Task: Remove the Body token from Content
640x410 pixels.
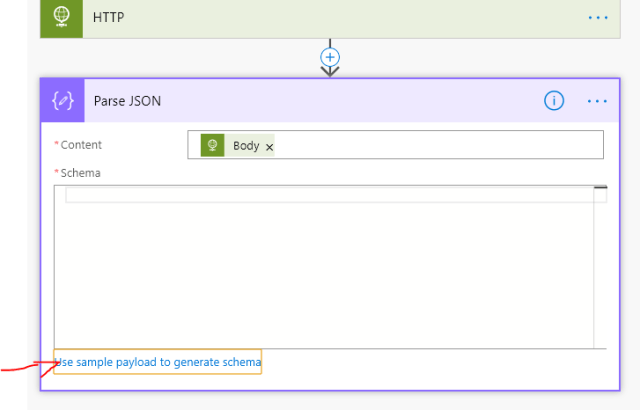Action: 270,147
